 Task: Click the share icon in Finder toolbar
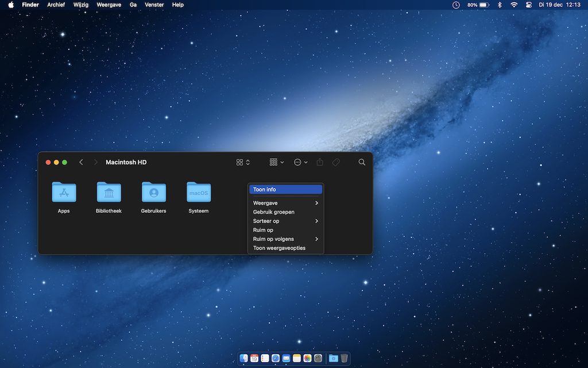click(320, 162)
